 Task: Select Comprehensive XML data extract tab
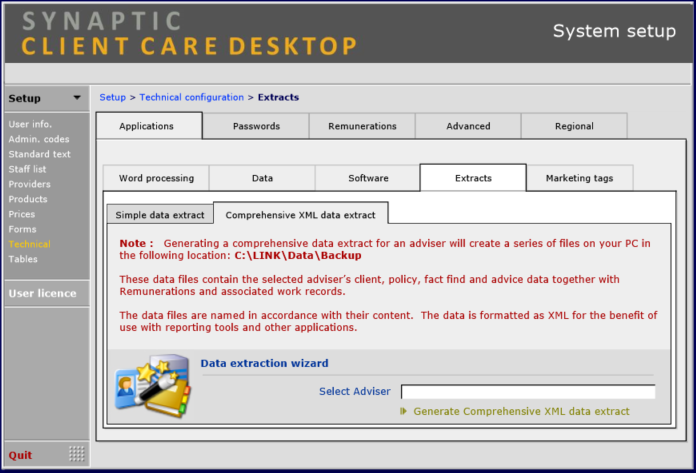[301, 215]
